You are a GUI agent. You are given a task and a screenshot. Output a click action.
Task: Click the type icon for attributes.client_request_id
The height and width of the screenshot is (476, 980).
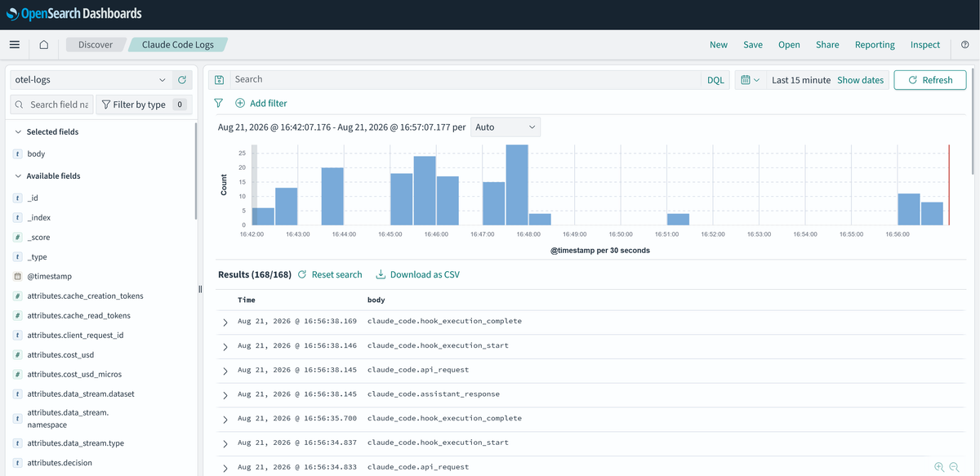18,336
